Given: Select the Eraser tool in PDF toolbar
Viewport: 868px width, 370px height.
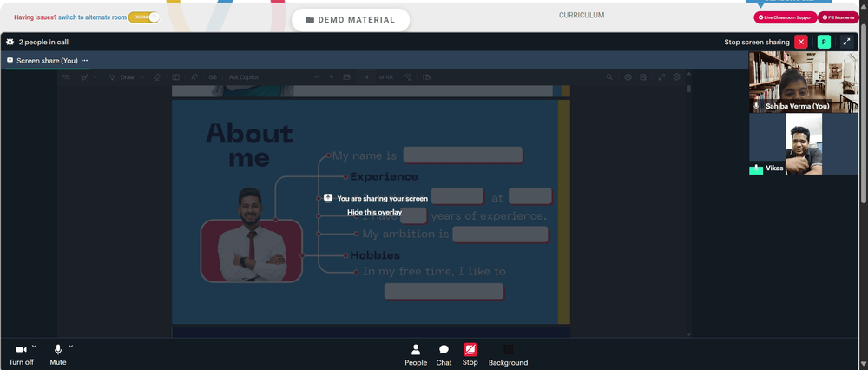Looking at the screenshot, I should pyautogui.click(x=157, y=77).
